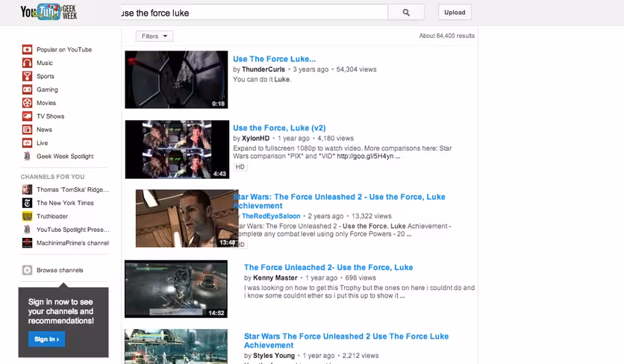Click the Gaming controller icon
This screenshot has height=364, width=624.
(x=27, y=90)
